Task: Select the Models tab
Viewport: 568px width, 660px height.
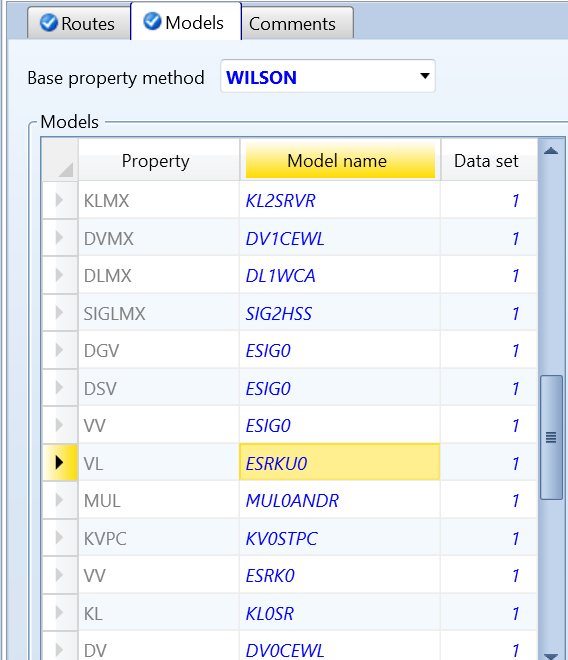Action: [186, 22]
